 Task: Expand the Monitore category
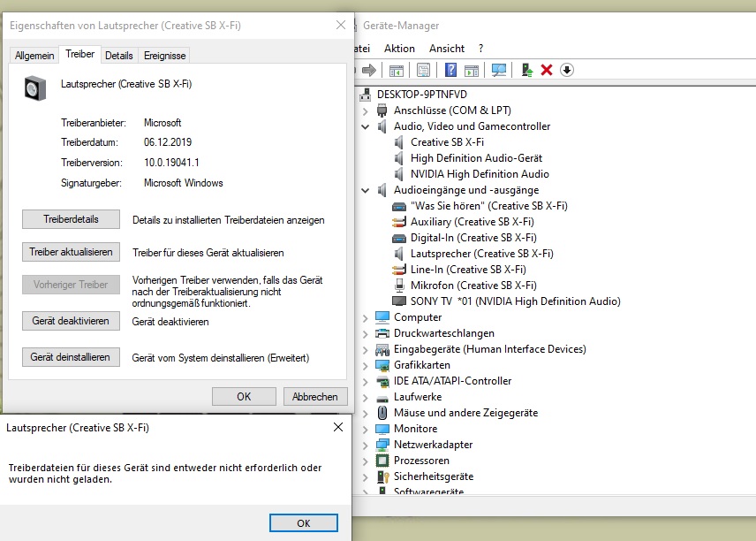366,430
